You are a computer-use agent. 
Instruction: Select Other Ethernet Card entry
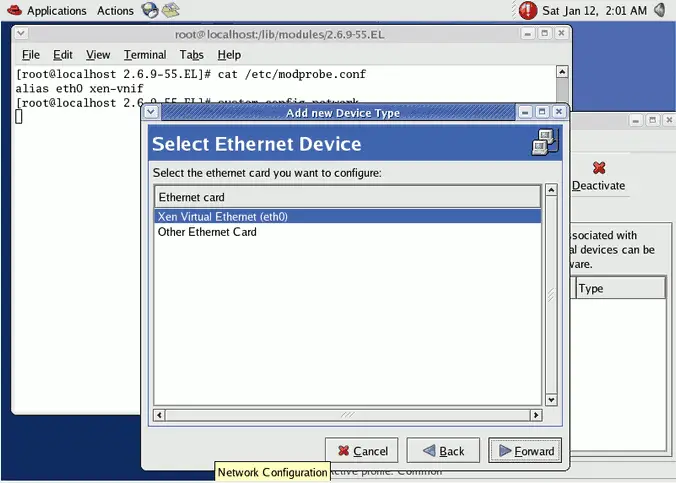[x=207, y=232]
